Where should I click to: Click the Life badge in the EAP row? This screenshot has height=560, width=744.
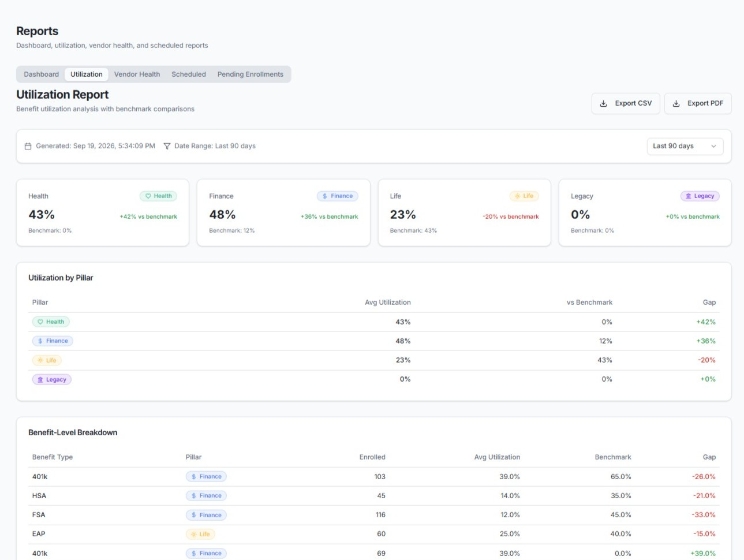coord(200,535)
